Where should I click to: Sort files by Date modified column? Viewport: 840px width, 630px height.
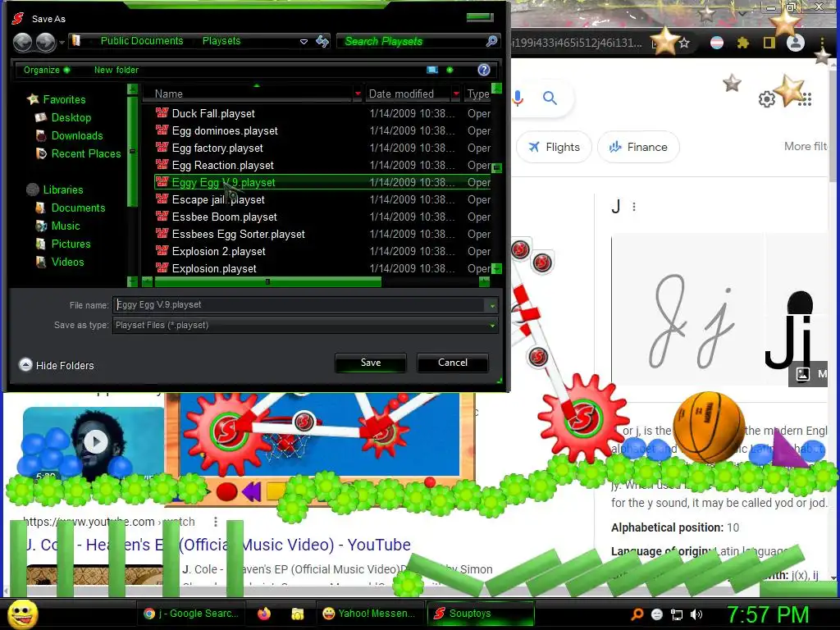pyautogui.click(x=401, y=94)
